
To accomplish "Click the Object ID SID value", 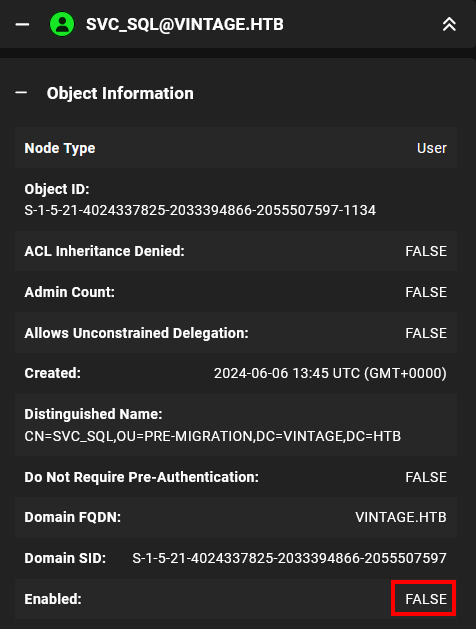I will [200, 210].
